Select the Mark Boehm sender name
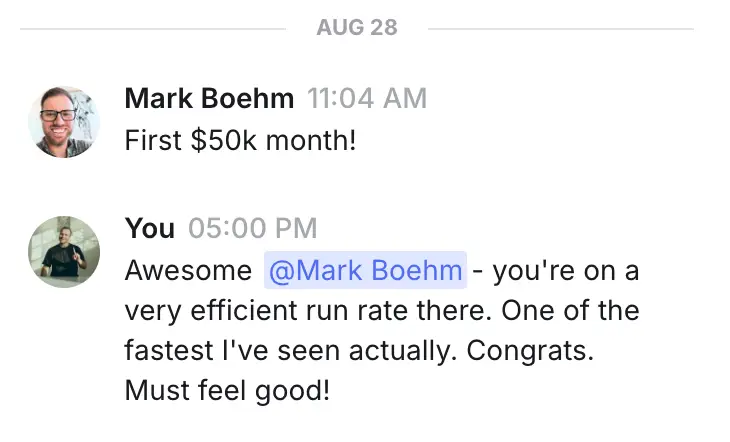This screenshot has height=442, width=730. (209, 98)
